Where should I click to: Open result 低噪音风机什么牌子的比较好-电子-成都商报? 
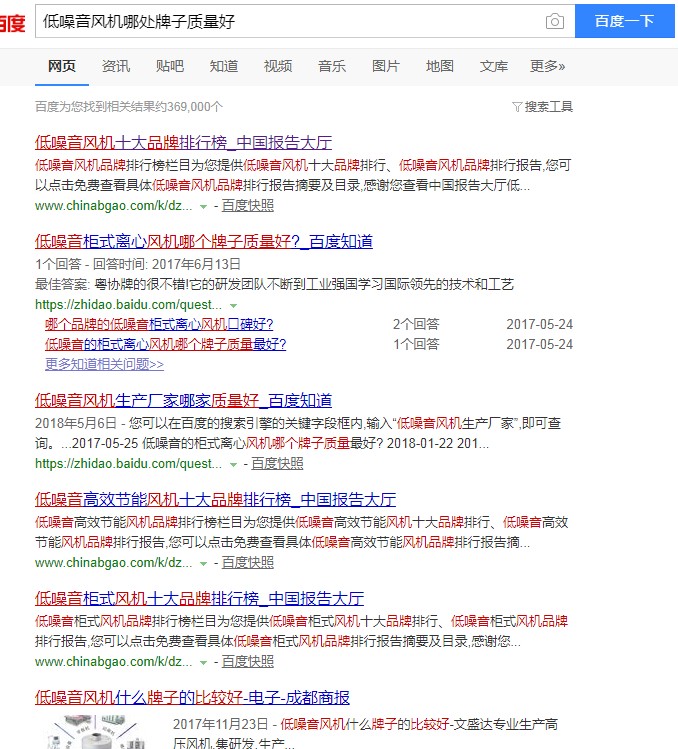(192, 697)
